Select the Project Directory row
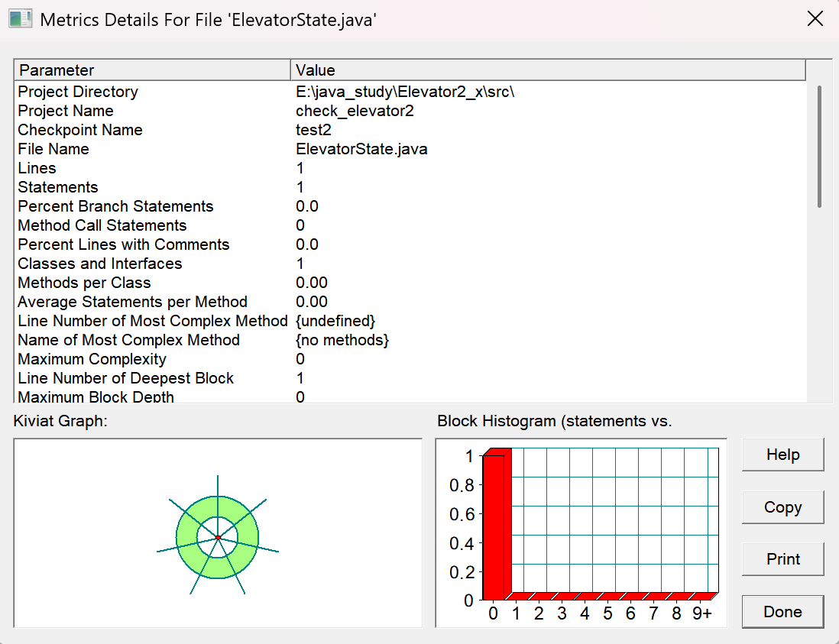 click(x=411, y=92)
